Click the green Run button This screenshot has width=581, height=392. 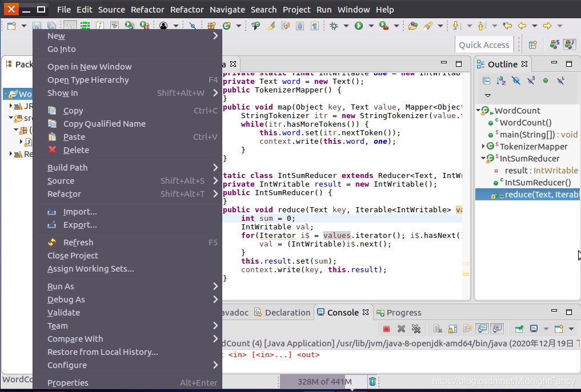click(359, 26)
